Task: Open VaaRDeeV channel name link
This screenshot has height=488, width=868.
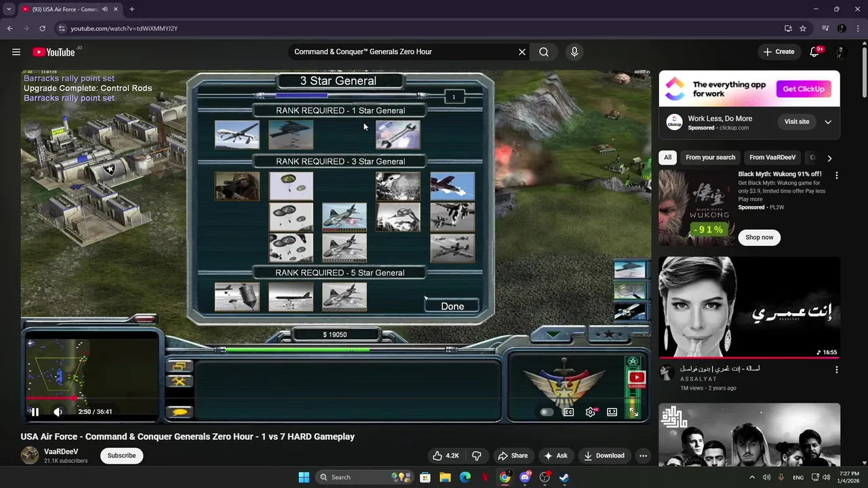Action: (x=61, y=451)
